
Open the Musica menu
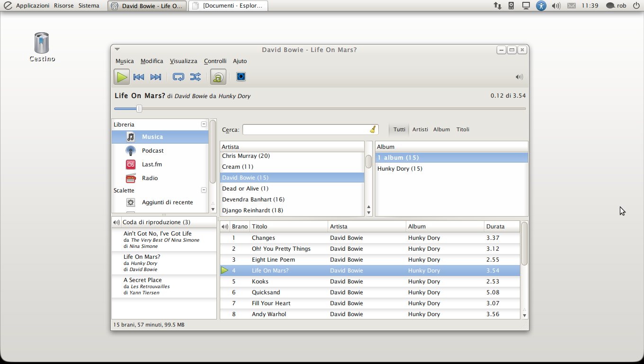[125, 61]
